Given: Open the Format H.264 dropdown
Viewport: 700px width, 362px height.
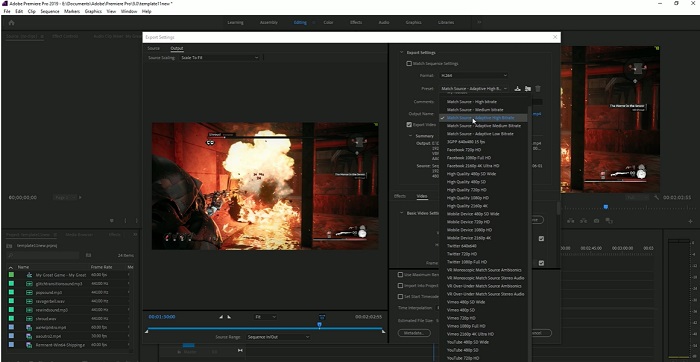Looking at the screenshot, I should pos(473,76).
